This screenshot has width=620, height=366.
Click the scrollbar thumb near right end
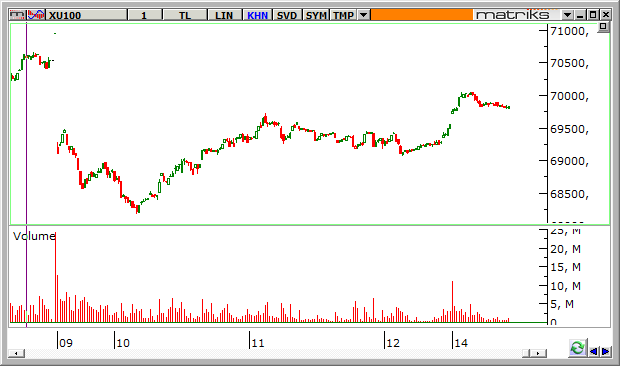click(x=526, y=353)
